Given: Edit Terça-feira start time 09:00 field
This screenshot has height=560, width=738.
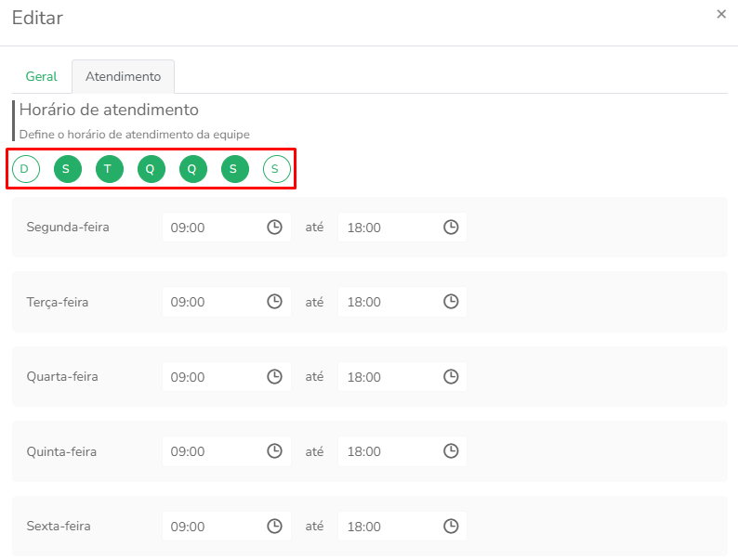Looking at the screenshot, I should 227,302.
